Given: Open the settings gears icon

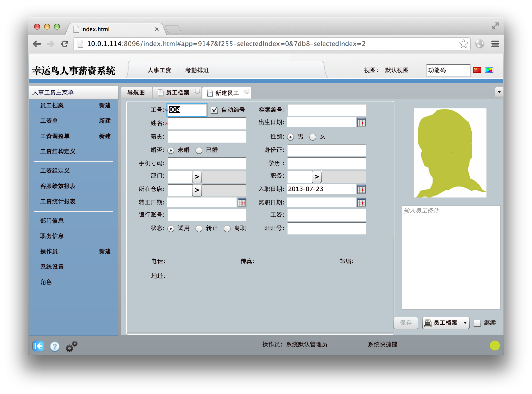Looking at the screenshot, I should click(x=72, y=346).
